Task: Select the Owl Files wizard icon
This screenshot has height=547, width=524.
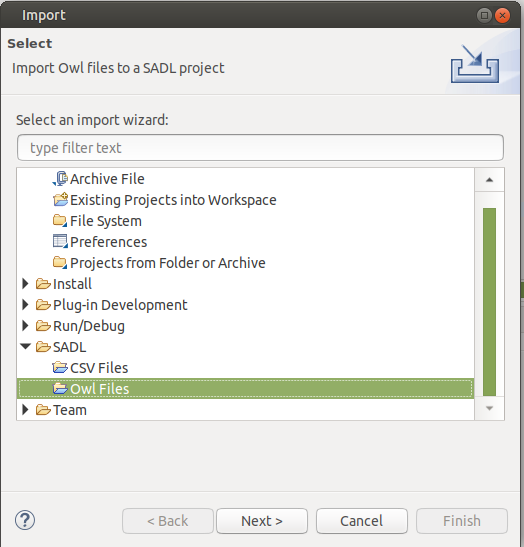Action: point(60,389)
